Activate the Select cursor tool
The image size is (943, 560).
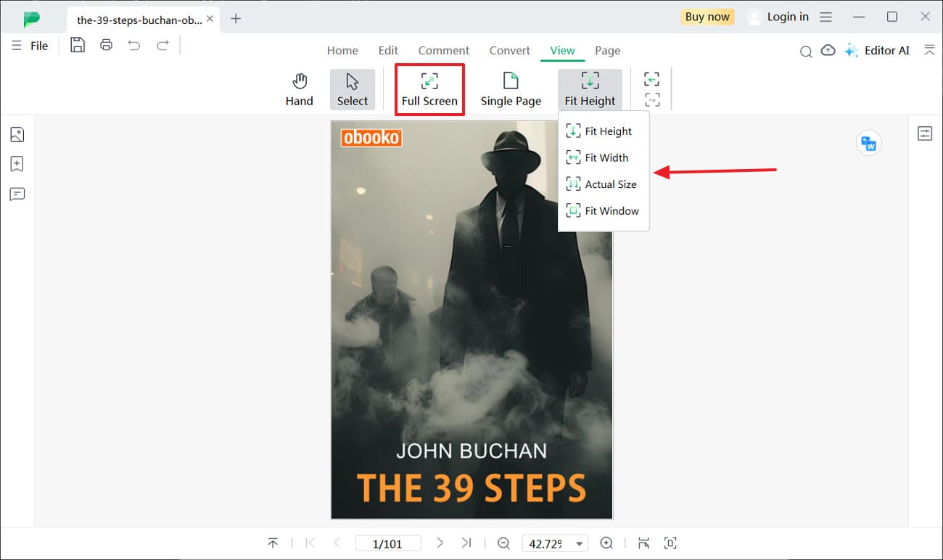353,89
